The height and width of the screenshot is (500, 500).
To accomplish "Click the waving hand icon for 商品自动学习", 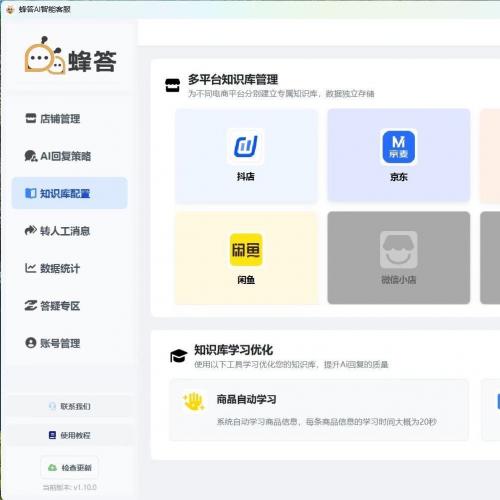I will pyautogui.click(x=194, y=401).
